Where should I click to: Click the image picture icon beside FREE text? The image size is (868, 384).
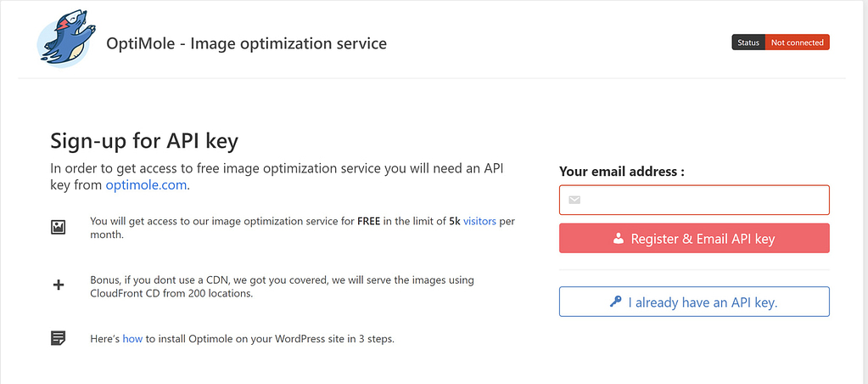58,227
